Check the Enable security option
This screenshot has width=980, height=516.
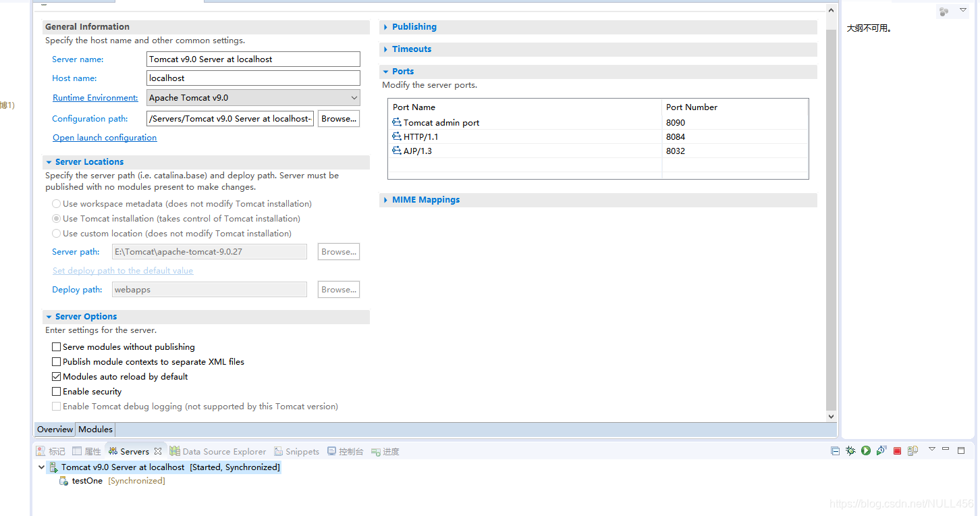57,391
